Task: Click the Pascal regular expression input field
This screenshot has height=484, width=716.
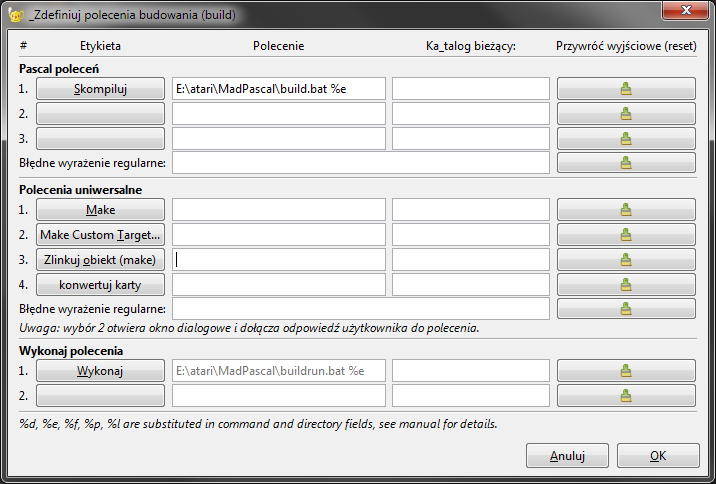Action: pyautogui.click(x=360, y=163)
